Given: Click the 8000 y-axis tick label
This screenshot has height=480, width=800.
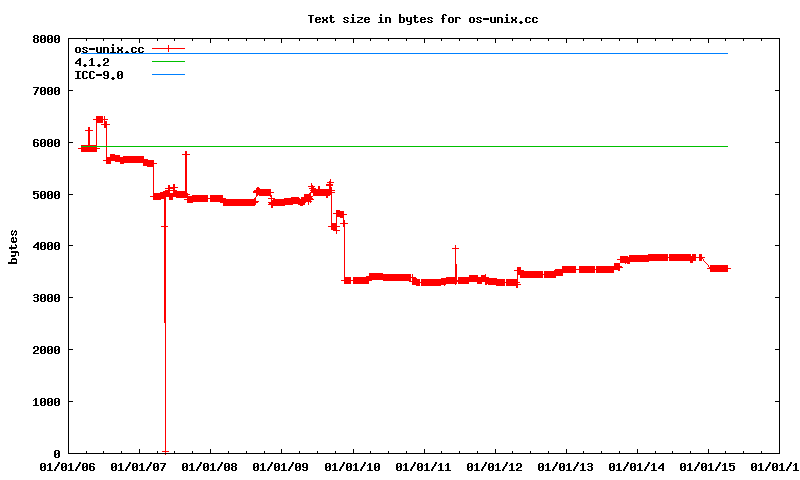Looking at the screenshot, I should [x=46, y=39].
